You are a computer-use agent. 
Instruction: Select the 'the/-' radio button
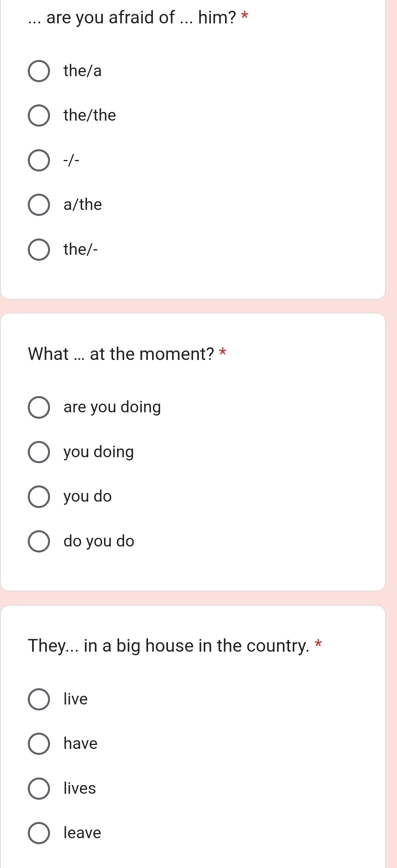tap(39, 250)
